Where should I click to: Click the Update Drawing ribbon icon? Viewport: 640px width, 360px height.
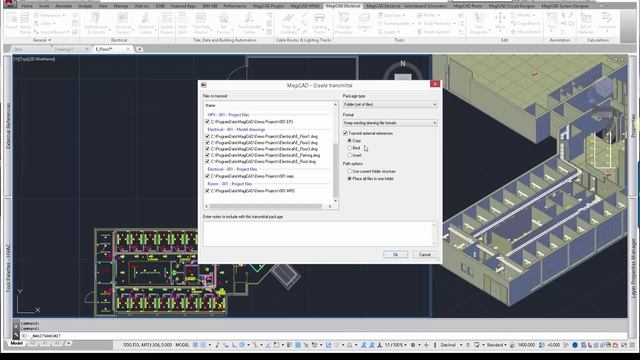coord(167,22)
